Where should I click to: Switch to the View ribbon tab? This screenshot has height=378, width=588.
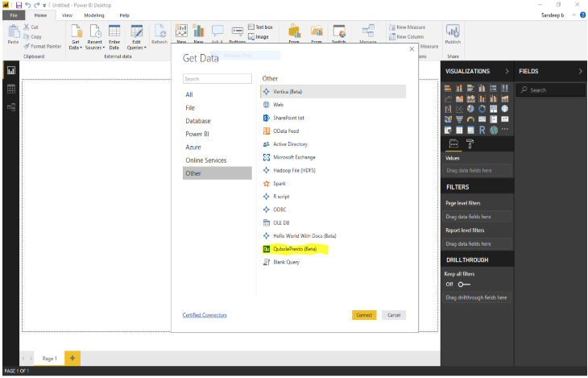click(x=67, y=15)
